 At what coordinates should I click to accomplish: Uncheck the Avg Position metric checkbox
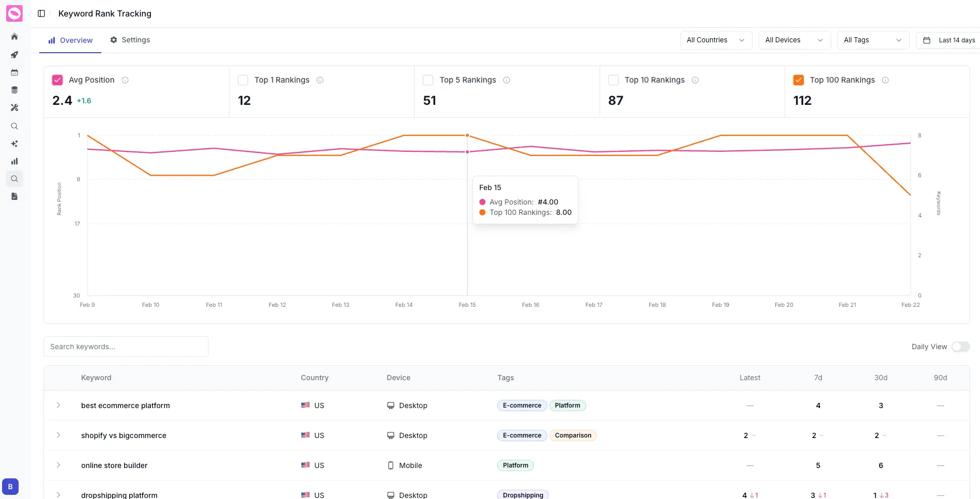57,80
